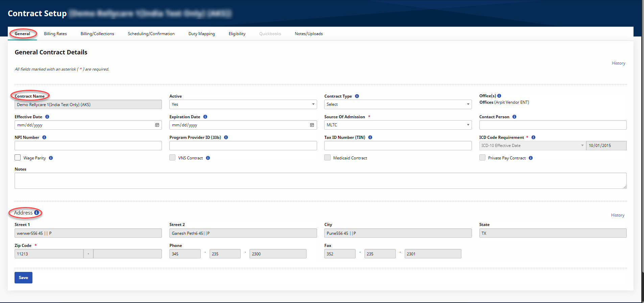Screen dimensions: 644x303
Task: Click info icon beside Effective Date label
Action: 47,117
